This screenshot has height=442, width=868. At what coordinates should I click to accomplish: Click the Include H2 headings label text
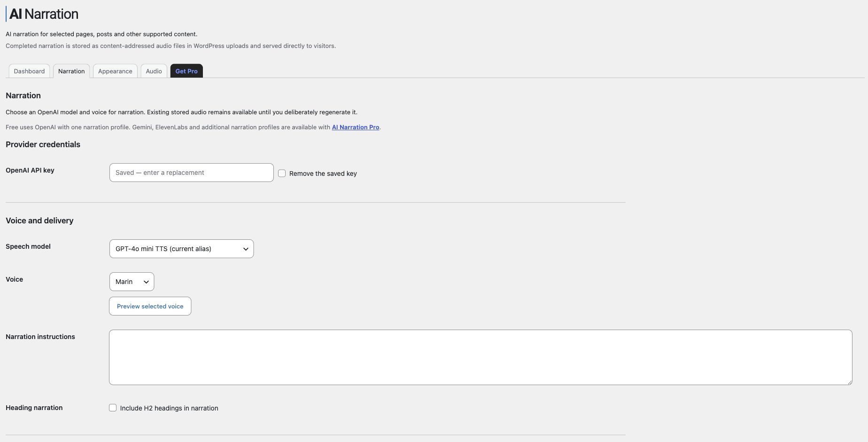click(169, 408)
